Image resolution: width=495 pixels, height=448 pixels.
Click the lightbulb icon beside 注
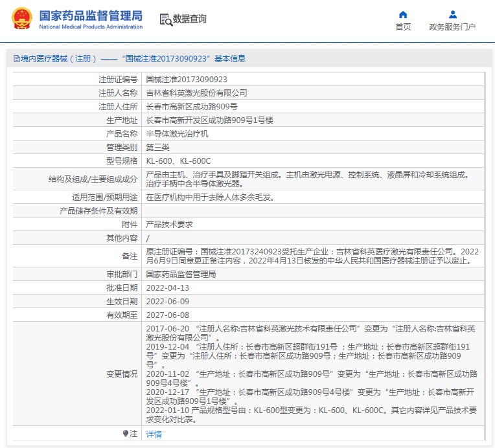pos(126,433)
